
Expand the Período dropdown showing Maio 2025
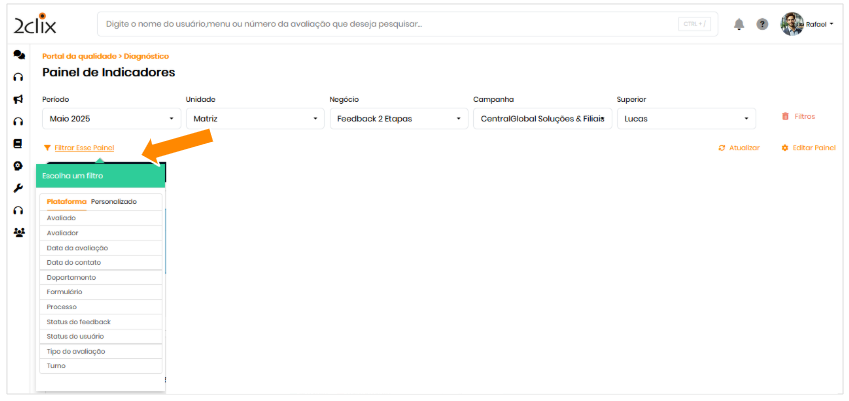[x=109, y=119]
